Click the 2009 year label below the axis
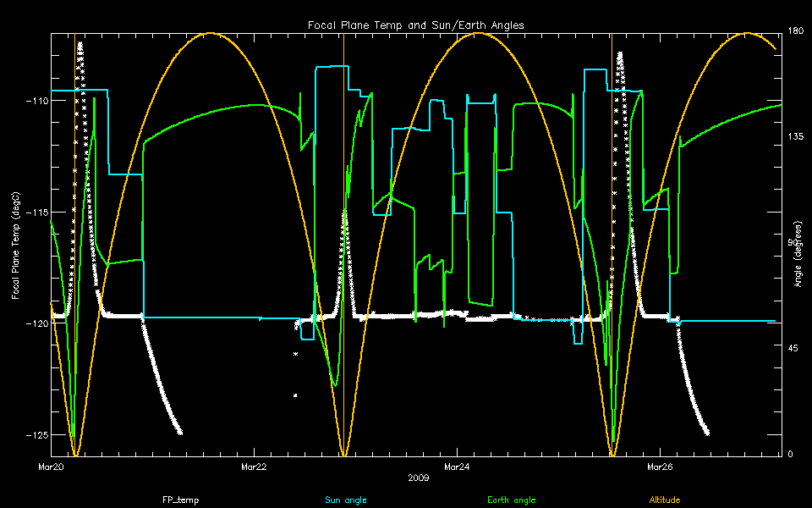Screen dimensions: 812x508 coord(418,478)
